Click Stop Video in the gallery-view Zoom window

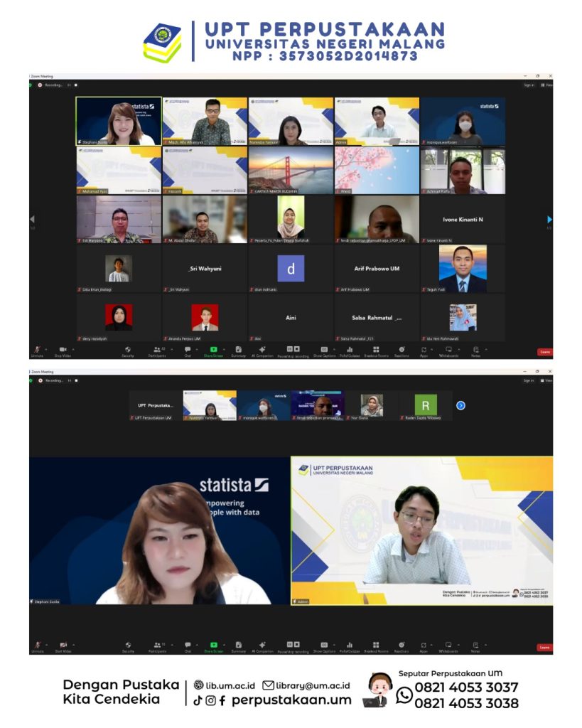[63, 351]
